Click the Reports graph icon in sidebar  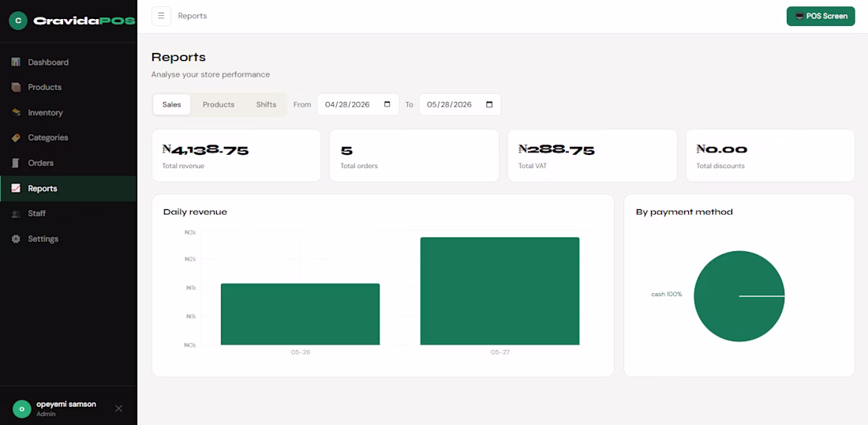click(16, 188)
